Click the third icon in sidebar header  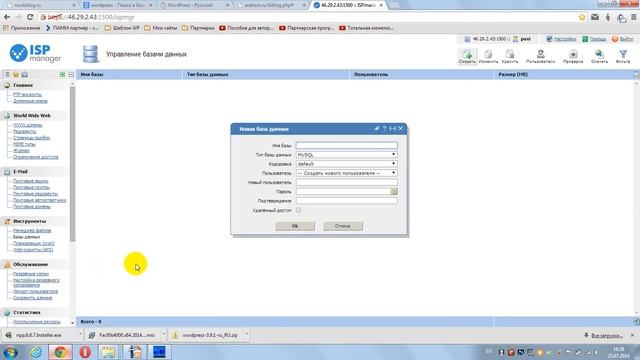click(24, 74)
